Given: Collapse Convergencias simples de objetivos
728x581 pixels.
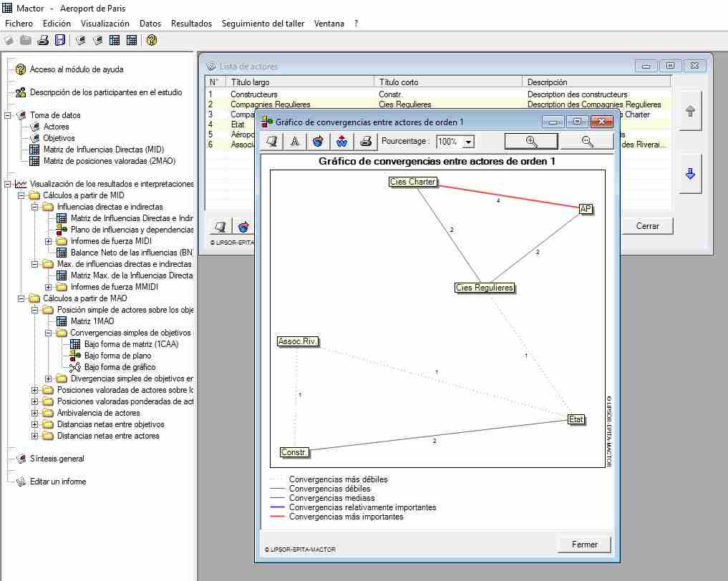Looking at the screenshot, I should coord(48,333).
